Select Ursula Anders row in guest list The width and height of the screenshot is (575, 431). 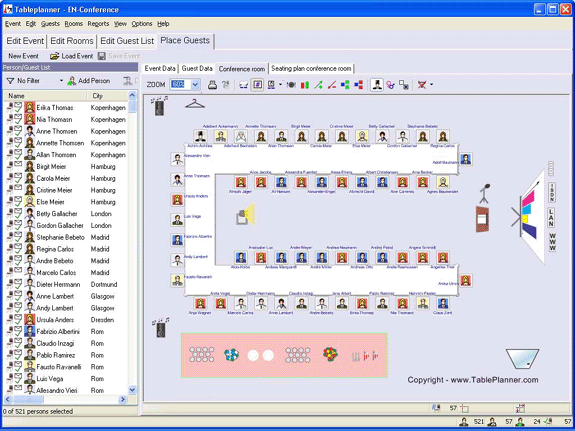(66, 320)
